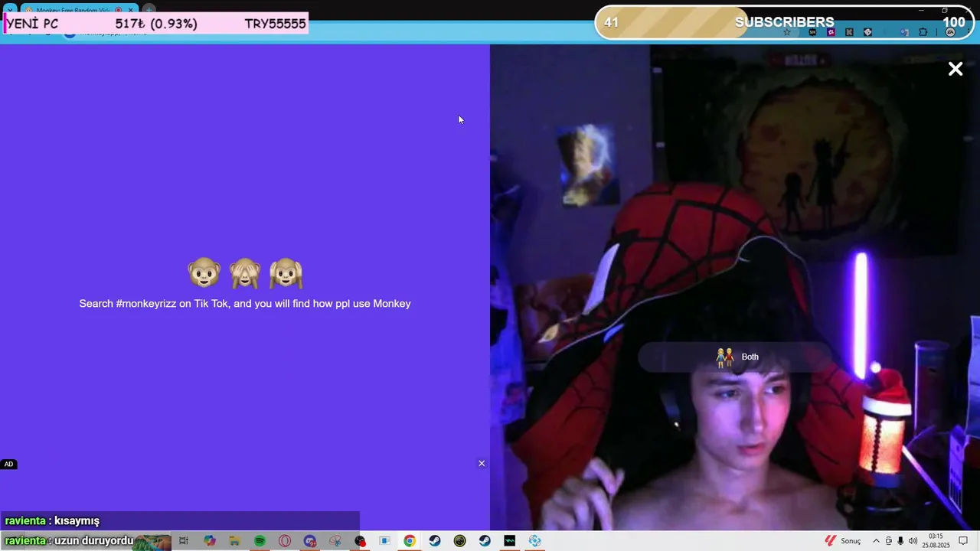Open the notification center icon
Image resolution: width=980 pixels, height=551 pixels.
click(x=963, y=541)
